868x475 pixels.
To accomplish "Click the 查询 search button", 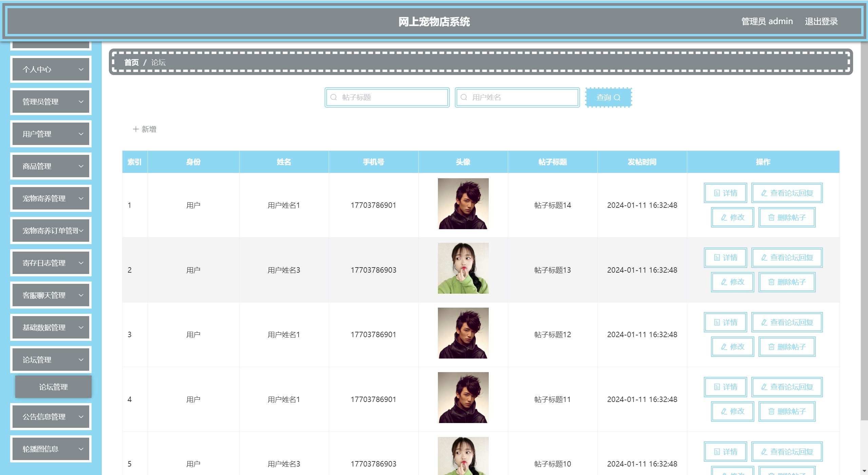I will [608, 97].
